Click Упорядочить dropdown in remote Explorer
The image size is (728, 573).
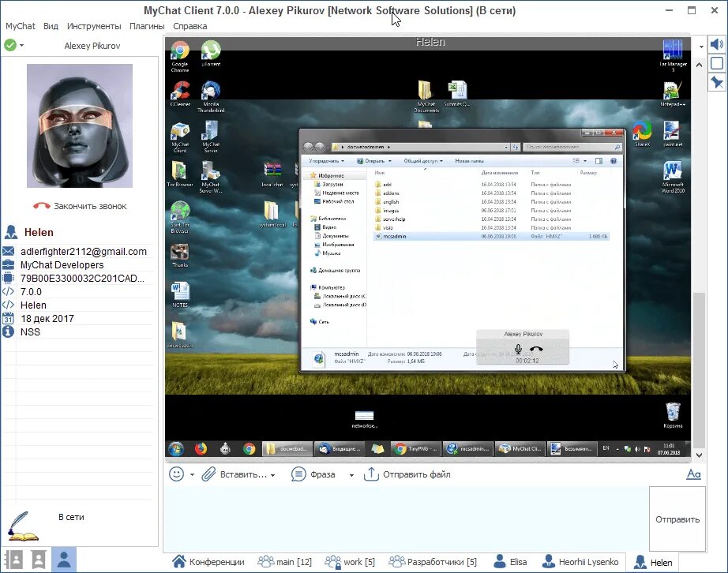(x=326, y=161)
